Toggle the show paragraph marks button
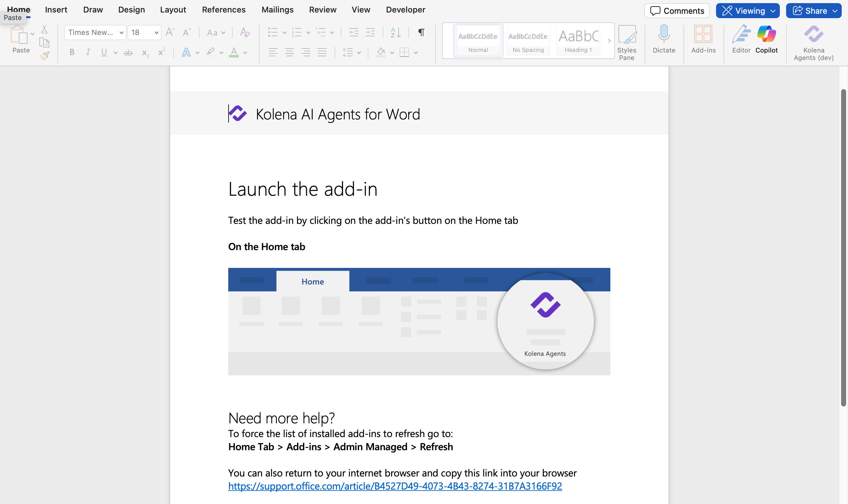 coord(421,33)
